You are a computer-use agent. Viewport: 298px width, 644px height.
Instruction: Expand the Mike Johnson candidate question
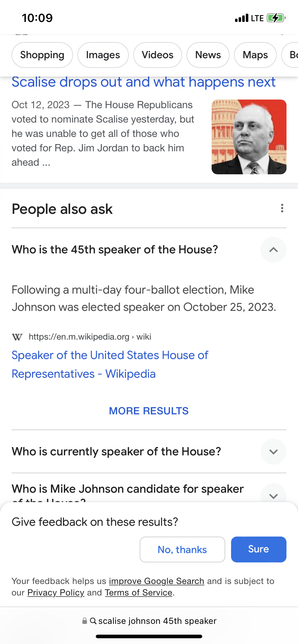pyautogui.click(x=273, y=496)
